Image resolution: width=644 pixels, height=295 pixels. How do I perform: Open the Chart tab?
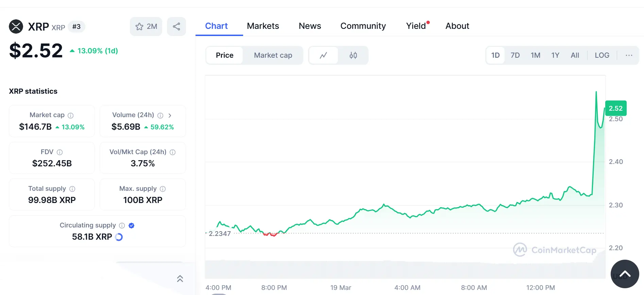(217, 26)
